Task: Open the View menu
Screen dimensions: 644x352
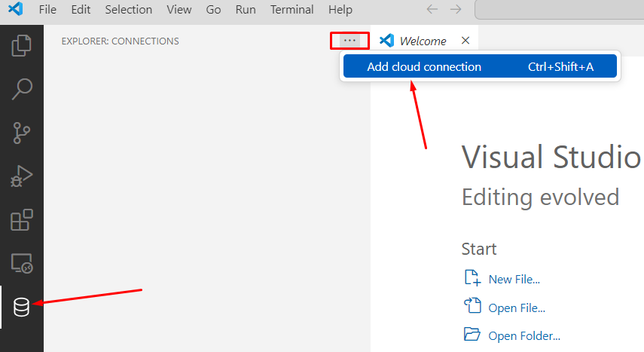Action: click(x=179, y=9)
